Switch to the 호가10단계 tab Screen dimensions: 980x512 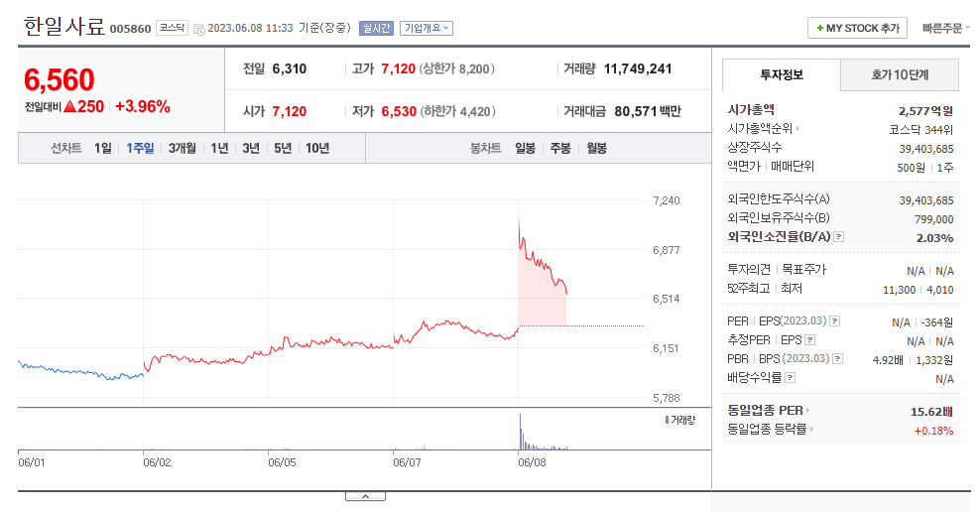pos(900,75)
